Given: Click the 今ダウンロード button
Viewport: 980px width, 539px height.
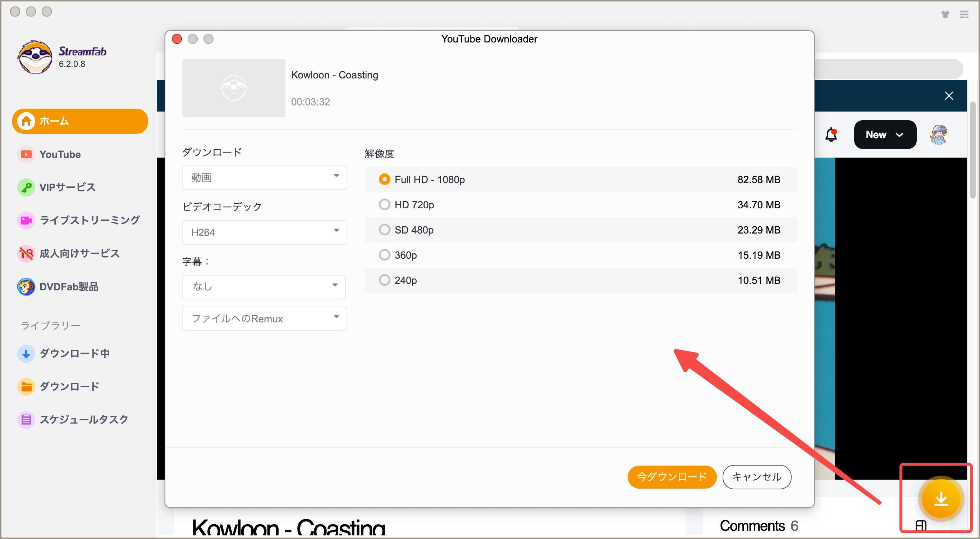Looking at the screenshot, I should [672, 477].
